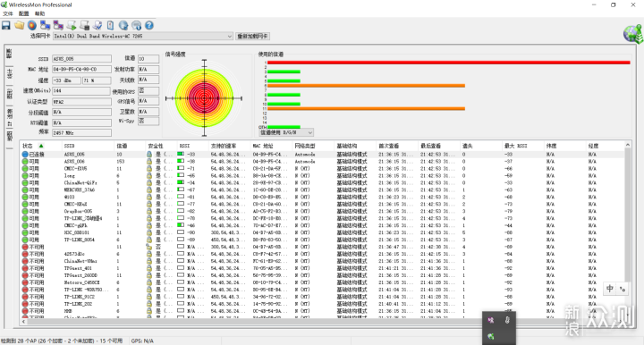The height and width of the screenshot is (345, 644).
Task: Click the signal bar icon in the long row
Action: coord(181,175)
